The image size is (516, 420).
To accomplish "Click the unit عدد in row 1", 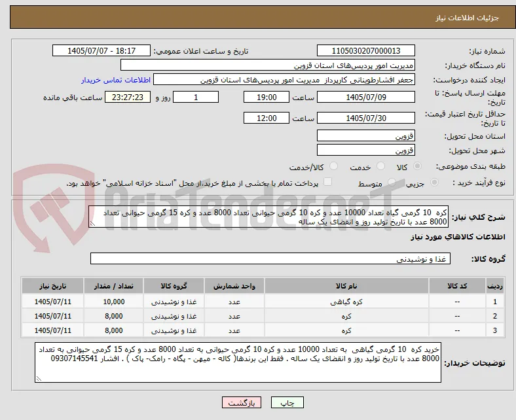I will tap(234, 302).
